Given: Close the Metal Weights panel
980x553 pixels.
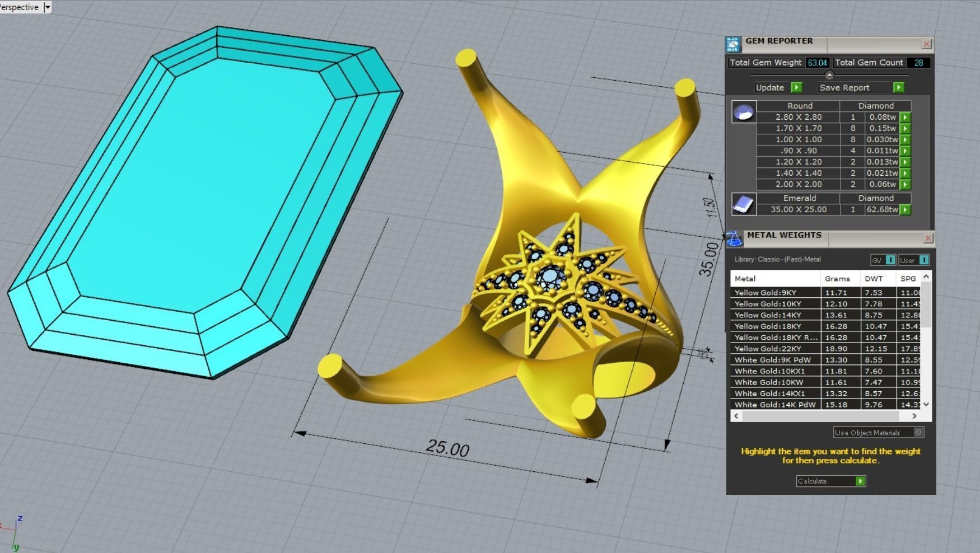Looking at the screenshot, I should 928,238.
